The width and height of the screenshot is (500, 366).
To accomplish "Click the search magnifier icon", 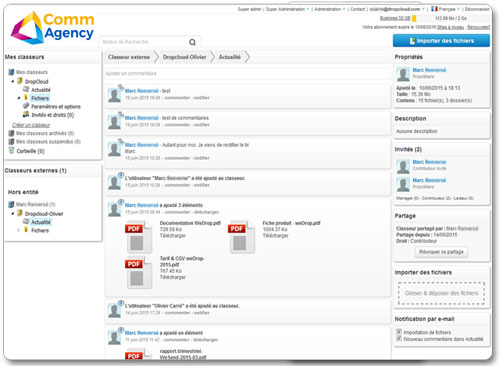I will point(192,42).
